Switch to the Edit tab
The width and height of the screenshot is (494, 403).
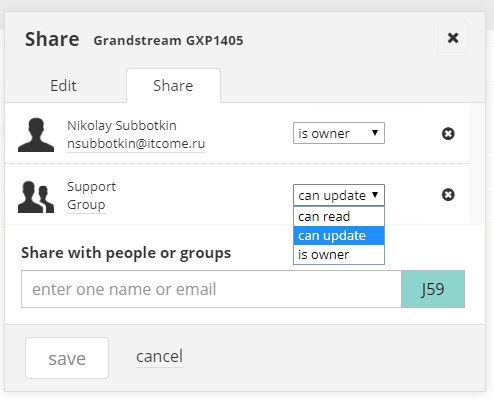pyautogui.click(x=63, y=86)
